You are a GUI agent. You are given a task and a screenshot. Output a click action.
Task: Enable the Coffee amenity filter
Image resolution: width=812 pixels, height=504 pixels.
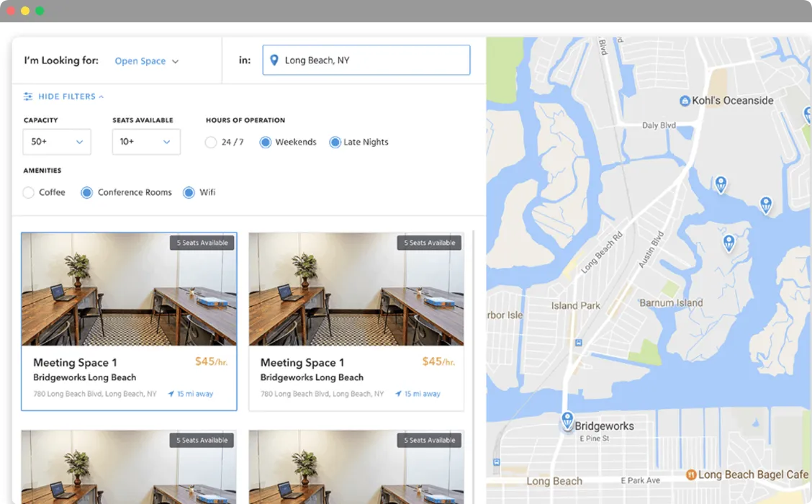click(29, 193)
